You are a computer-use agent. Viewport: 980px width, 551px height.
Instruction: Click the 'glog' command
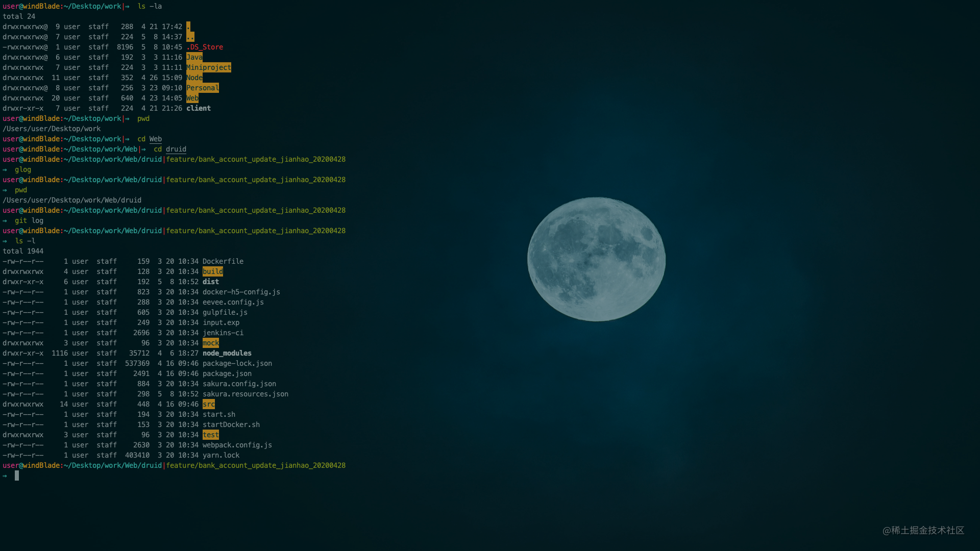[x=23, y=169]
